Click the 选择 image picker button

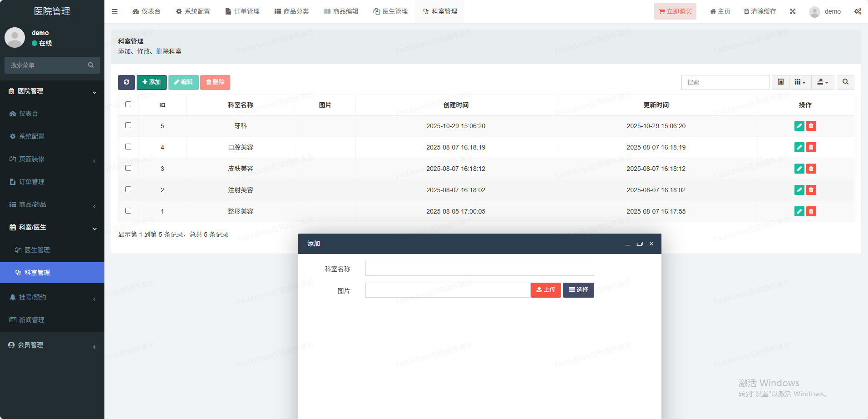click(578, 290)
